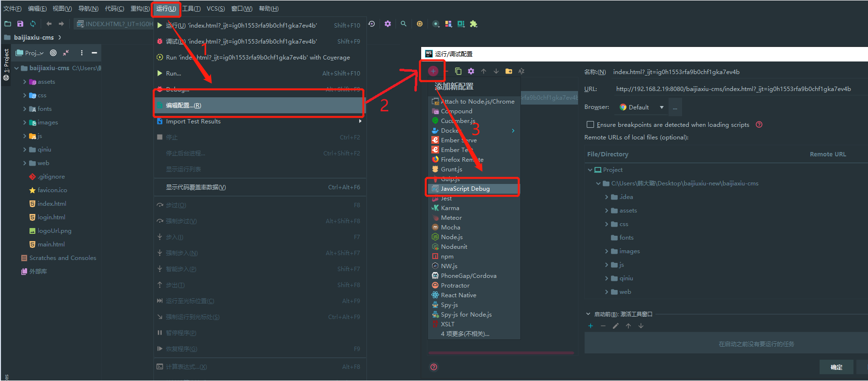
Task: Open the Proj view selector dropdown
Action: (30, 53)
